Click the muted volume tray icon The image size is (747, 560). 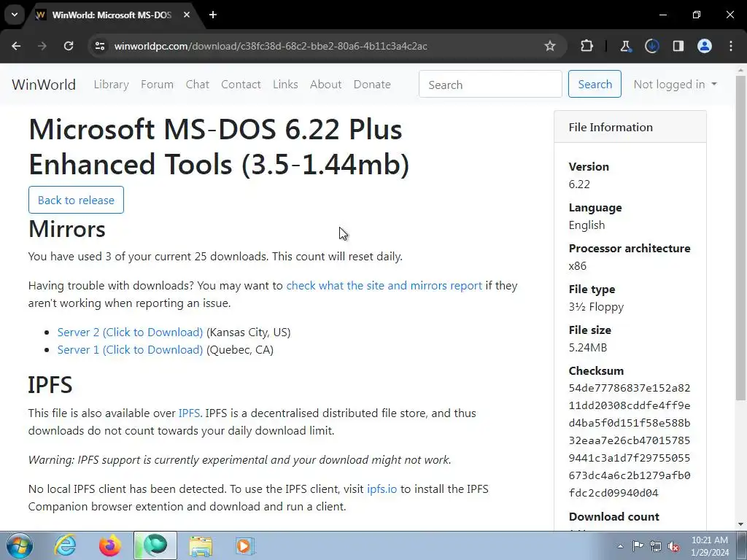pos(673,546)
